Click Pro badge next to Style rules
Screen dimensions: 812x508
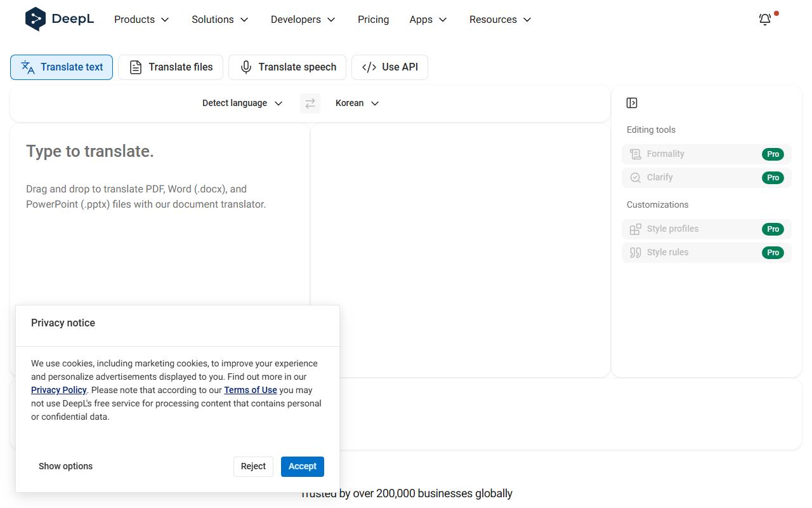(773, 253)
